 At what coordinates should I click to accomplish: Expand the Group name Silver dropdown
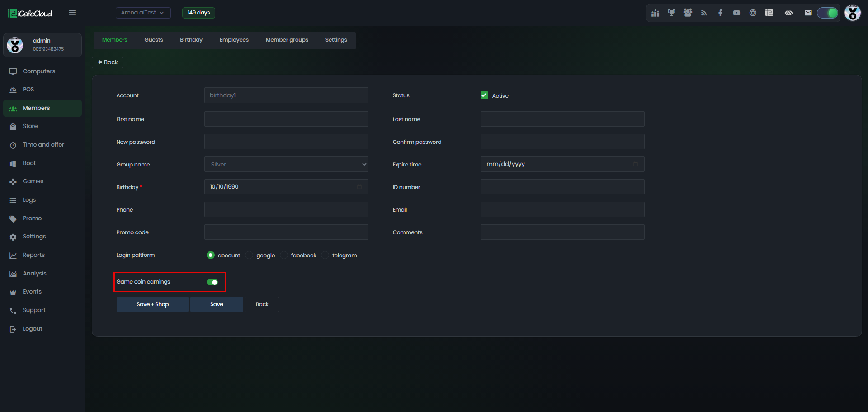pos(286,164)
